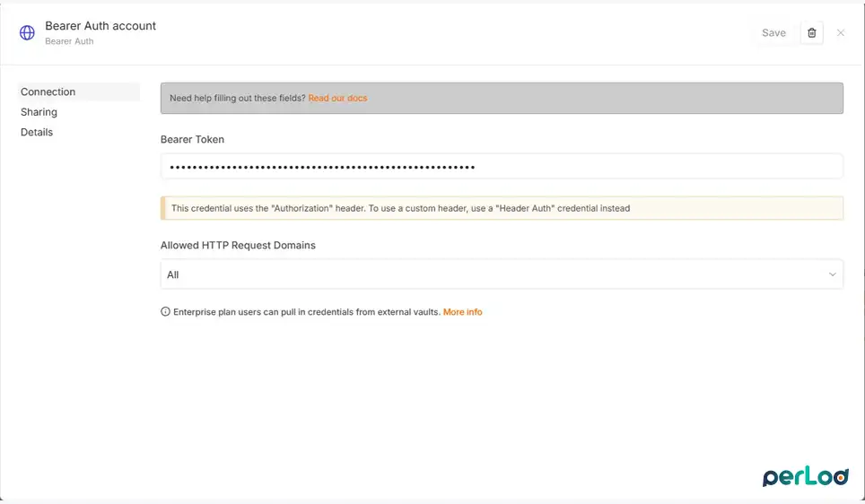Viewport: 865px width, 504px height.
Task: Close the Bearer Auth credential dialog
Action: tap(840, 33)
